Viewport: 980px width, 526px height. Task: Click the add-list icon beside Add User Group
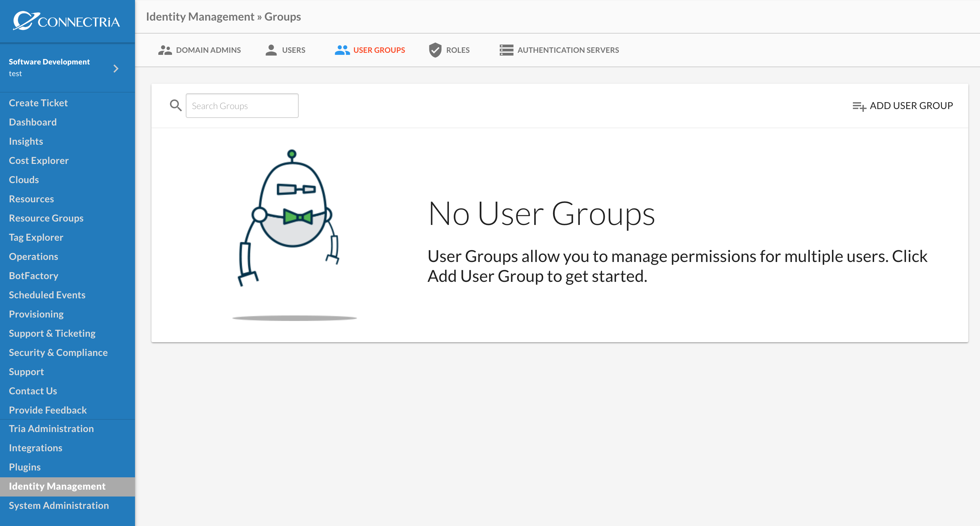859,106
